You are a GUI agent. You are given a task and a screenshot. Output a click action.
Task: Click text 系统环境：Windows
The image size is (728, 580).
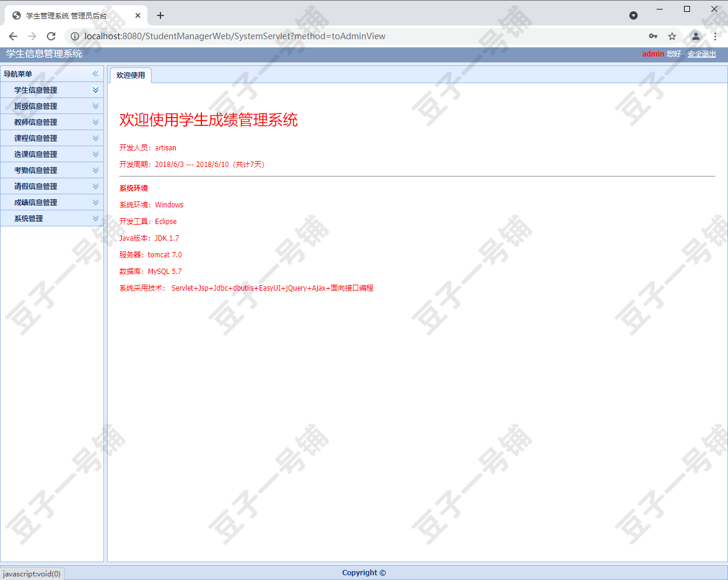[152, 205]
